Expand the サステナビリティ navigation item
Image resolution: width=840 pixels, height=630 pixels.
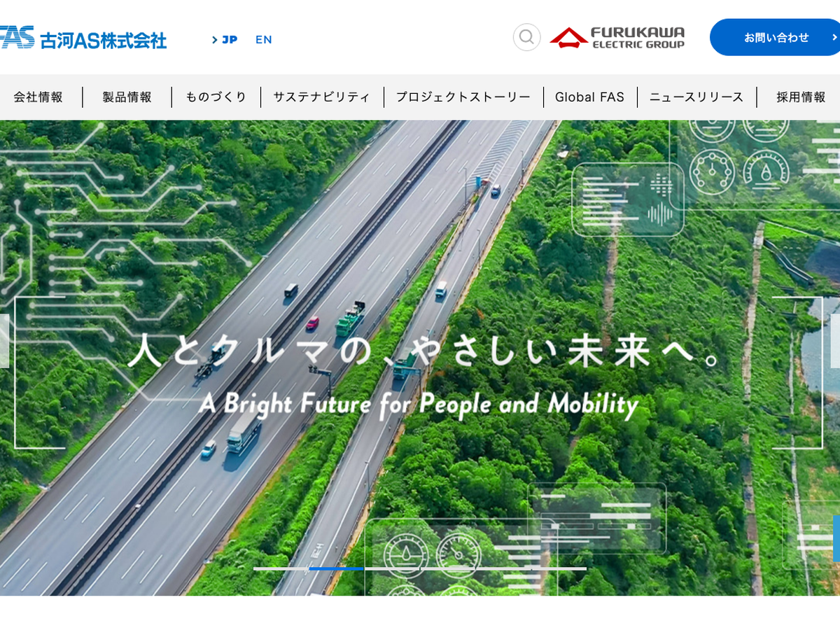(x=322, y=97)
